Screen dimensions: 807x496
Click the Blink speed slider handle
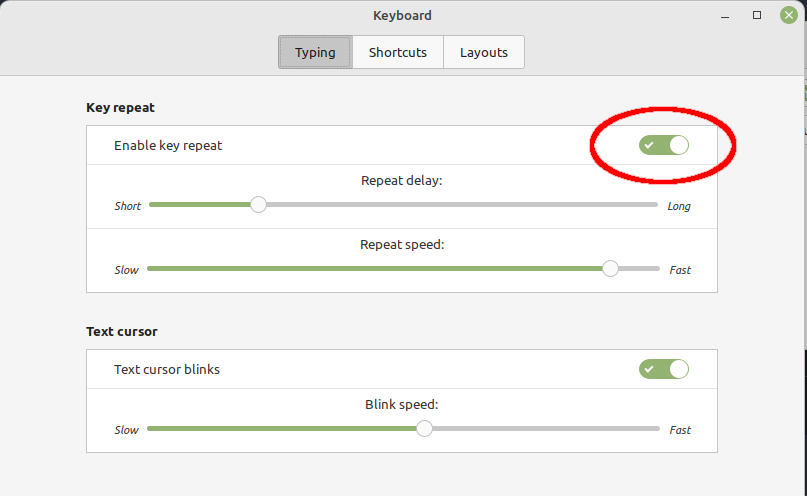424,429
